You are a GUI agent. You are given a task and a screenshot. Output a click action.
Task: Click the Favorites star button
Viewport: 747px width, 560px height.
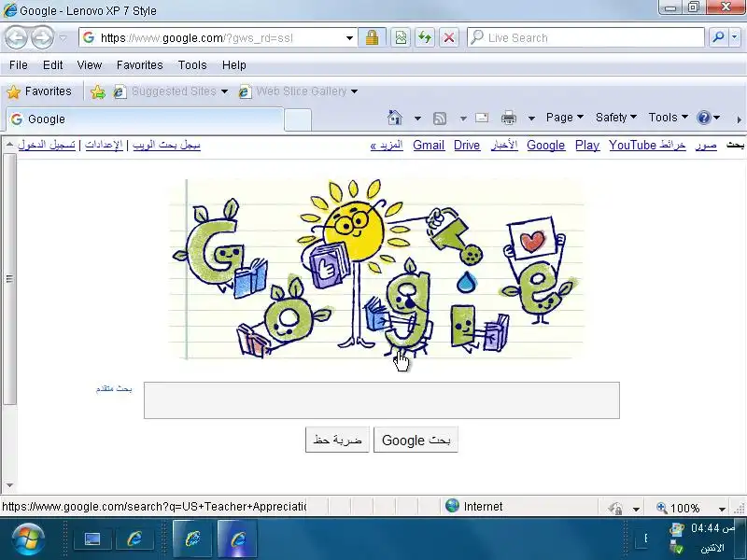[39, 91]
